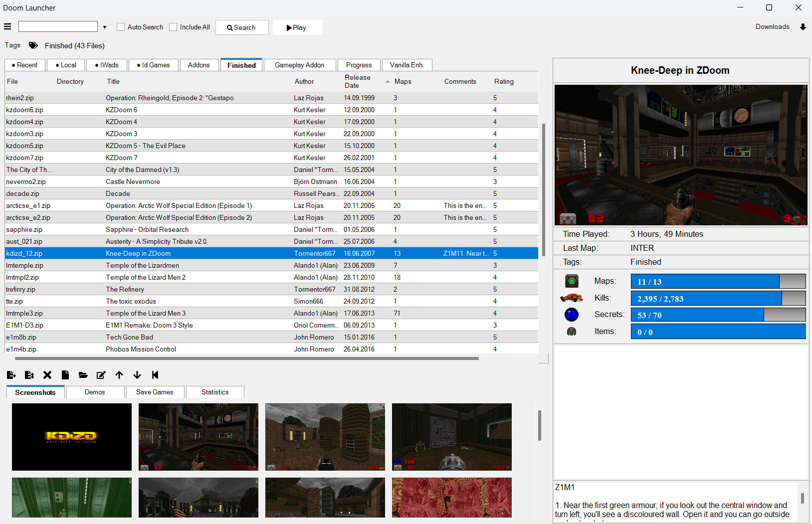This screenshot has width=812, height=524.
Task: Click the edit pencil icon
Action: [101, 375]
